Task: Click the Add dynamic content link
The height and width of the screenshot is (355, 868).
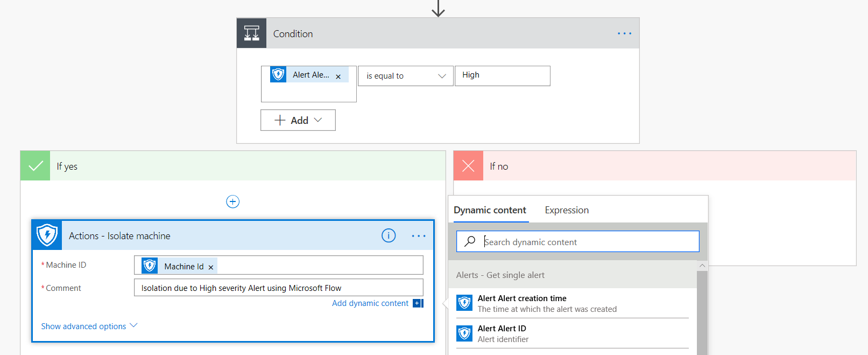Action: tap(370, 303)
